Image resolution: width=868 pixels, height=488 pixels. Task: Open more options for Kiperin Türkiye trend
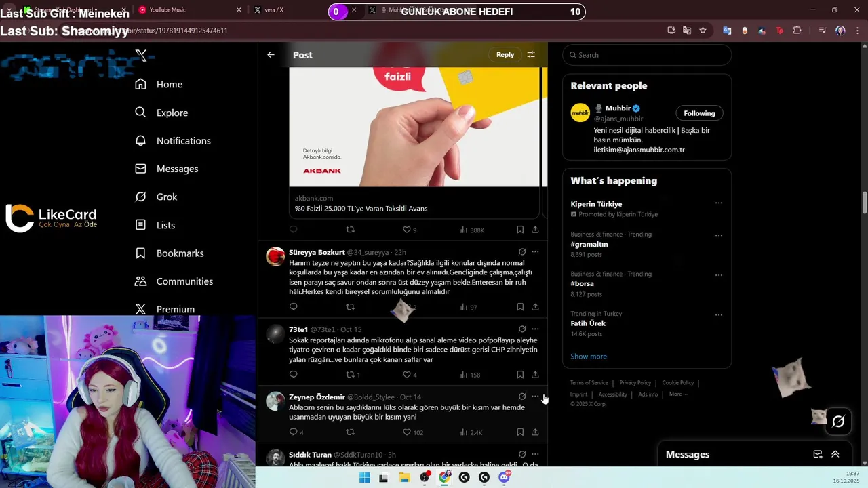tap(719, 203)
